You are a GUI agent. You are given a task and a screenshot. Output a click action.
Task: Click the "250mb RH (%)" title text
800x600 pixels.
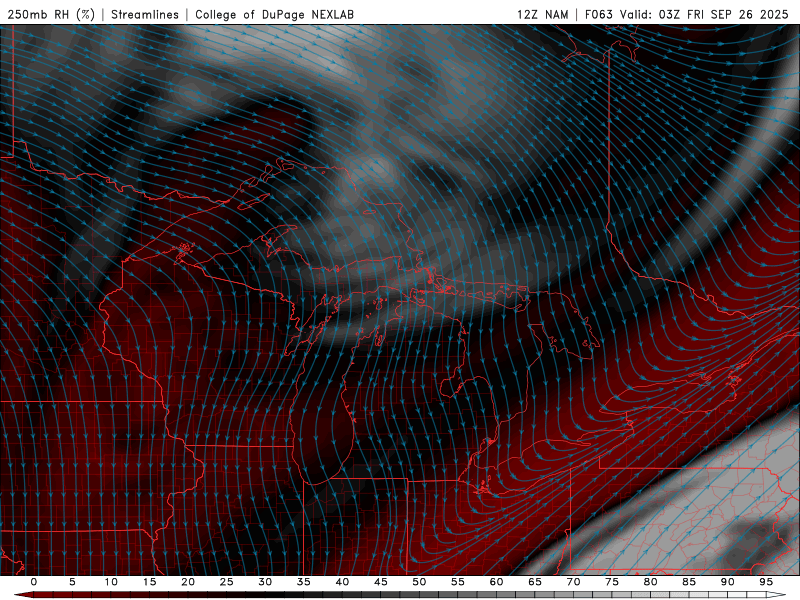[x=51, y=14]
